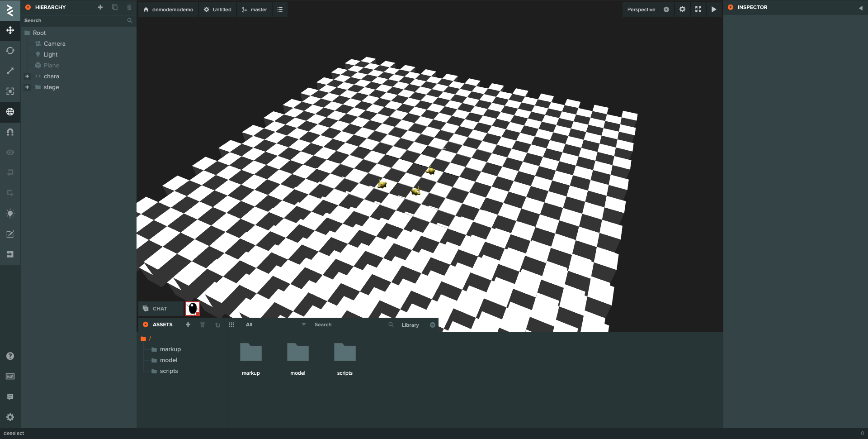Toggle snap with the magnet icon

[10, 132]
